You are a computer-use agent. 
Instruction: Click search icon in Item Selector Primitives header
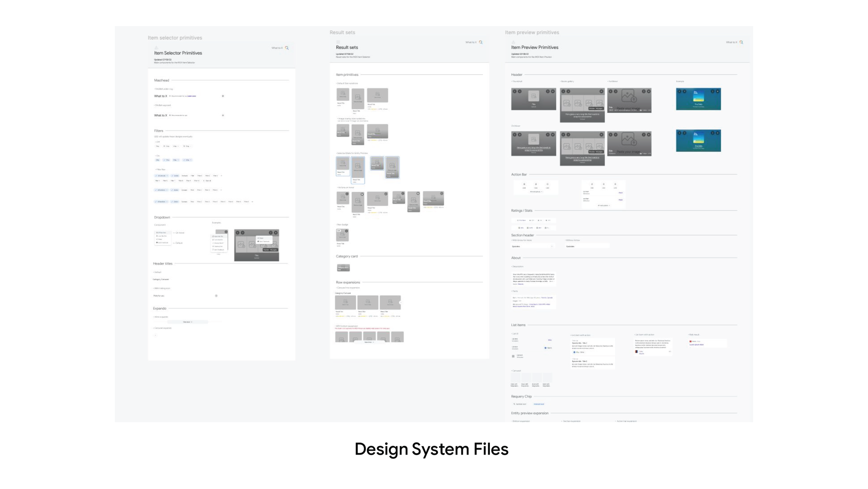287,48
